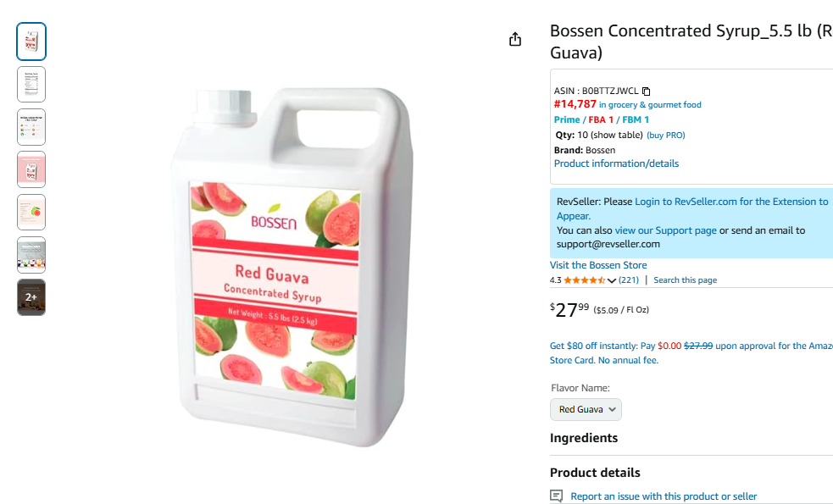The width and height of the screenshot is (833, 504).
Task: Open the Flavor Name dropdown
Action: (586, 409)
